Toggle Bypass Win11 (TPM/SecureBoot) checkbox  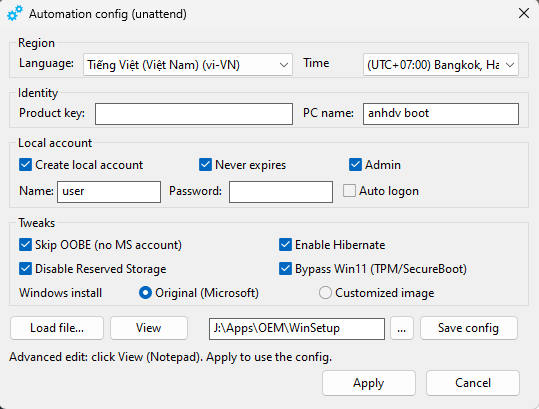[x=285, y=269]
